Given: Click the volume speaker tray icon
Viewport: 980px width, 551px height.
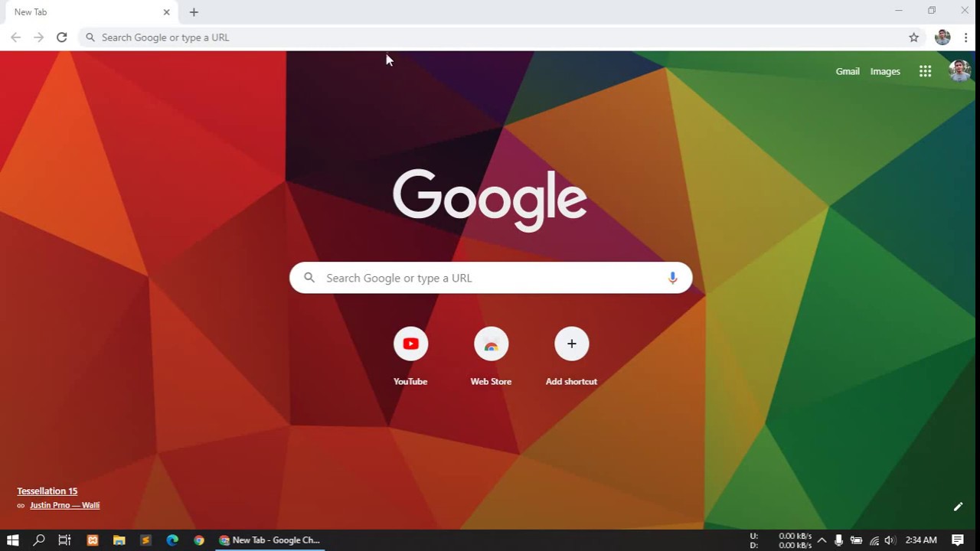Looking at the screenshot, I should 890,540.
